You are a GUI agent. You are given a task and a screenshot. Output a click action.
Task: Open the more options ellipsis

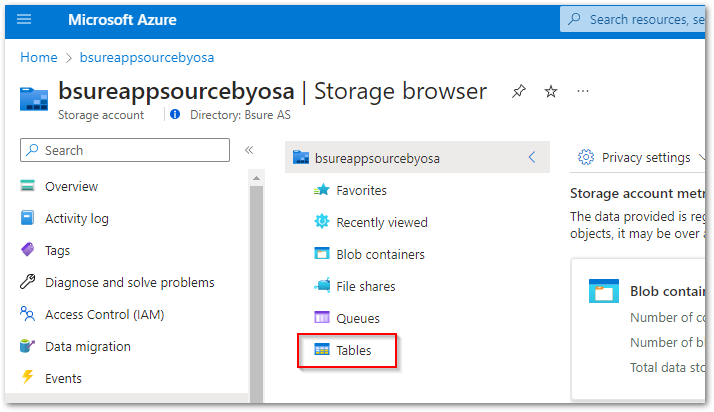(583, 92)
